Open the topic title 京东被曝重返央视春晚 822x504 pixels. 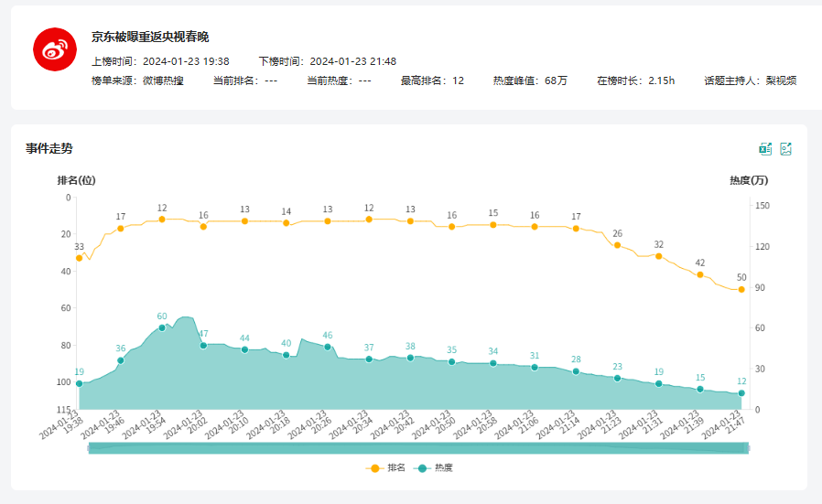click(150, 37)
